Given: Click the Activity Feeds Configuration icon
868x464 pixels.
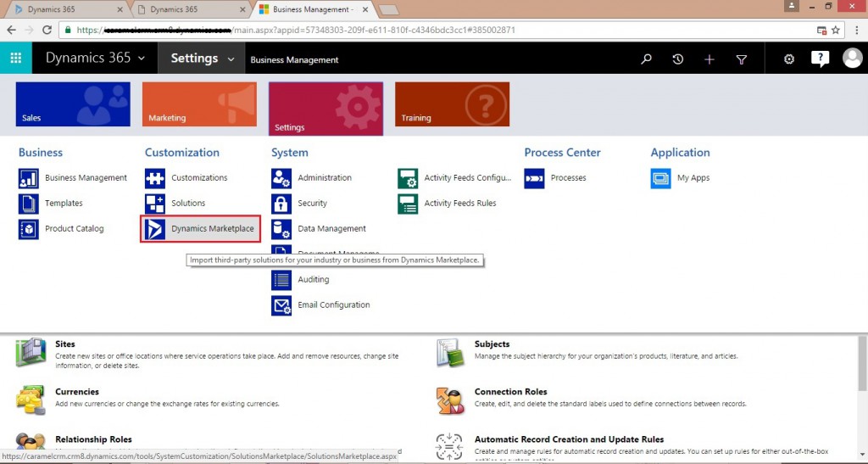Looking at the screenshot, I should pyautogui.click(x=408, y=178).
